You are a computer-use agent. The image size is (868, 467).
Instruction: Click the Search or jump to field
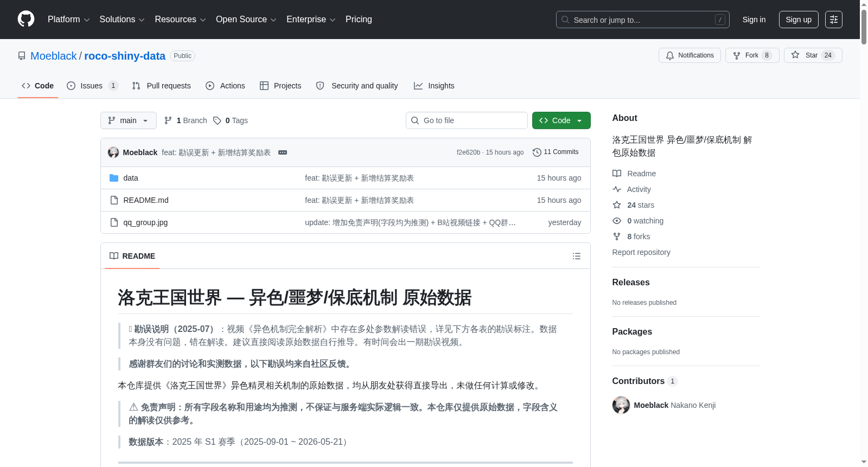[x=643, y=20]
